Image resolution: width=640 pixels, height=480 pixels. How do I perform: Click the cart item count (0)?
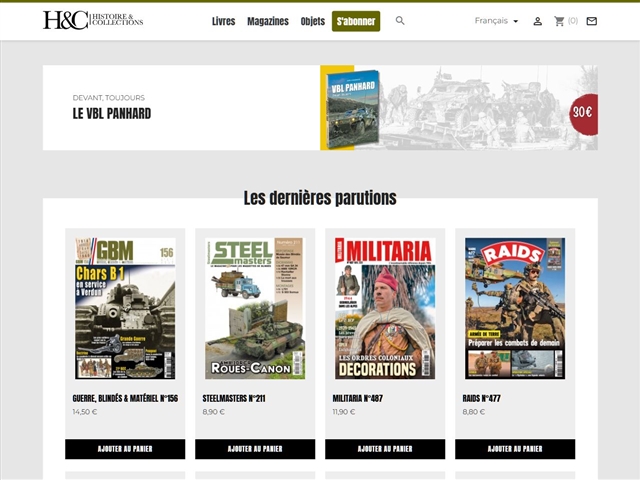[573, 21]
